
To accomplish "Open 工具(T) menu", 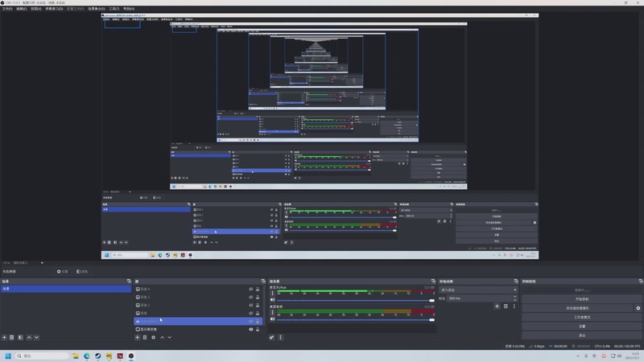I will click(114, 9).
